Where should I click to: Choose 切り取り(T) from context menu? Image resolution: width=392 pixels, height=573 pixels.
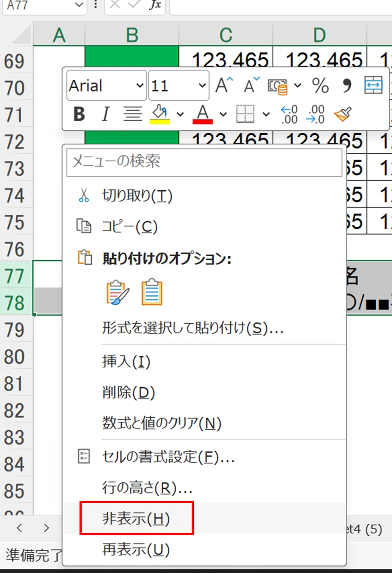point(205,196)
